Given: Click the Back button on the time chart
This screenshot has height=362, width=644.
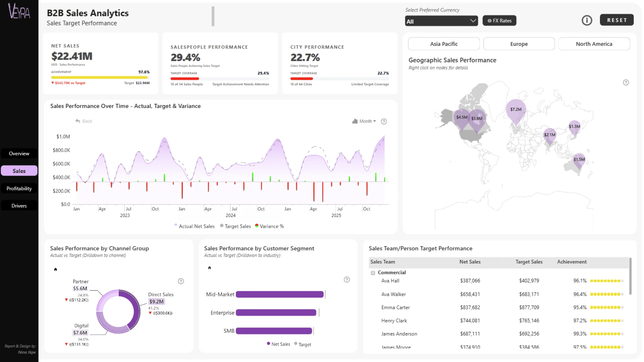Looking at the screenshot, I should click(84, 121).
